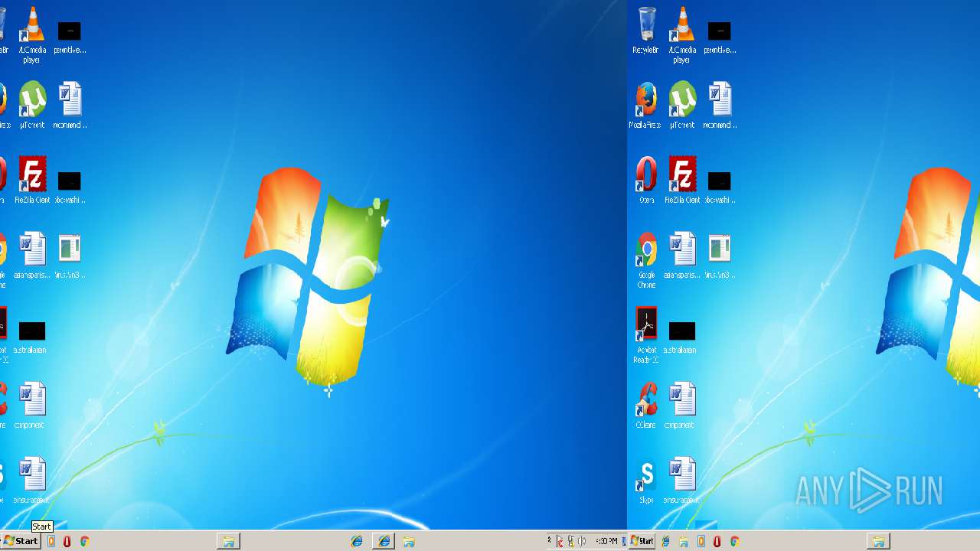Select 'ensuranceit' Word document on right desktop
Screen dimensions: 980x551
coord(681,481)
